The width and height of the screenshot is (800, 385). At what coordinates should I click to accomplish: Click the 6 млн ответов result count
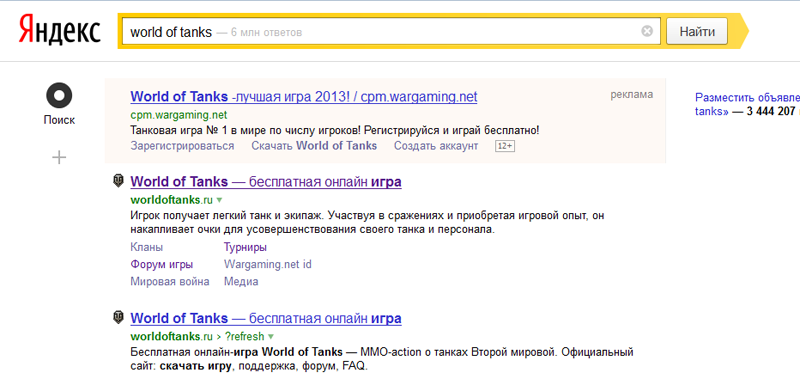coord(266,33)
